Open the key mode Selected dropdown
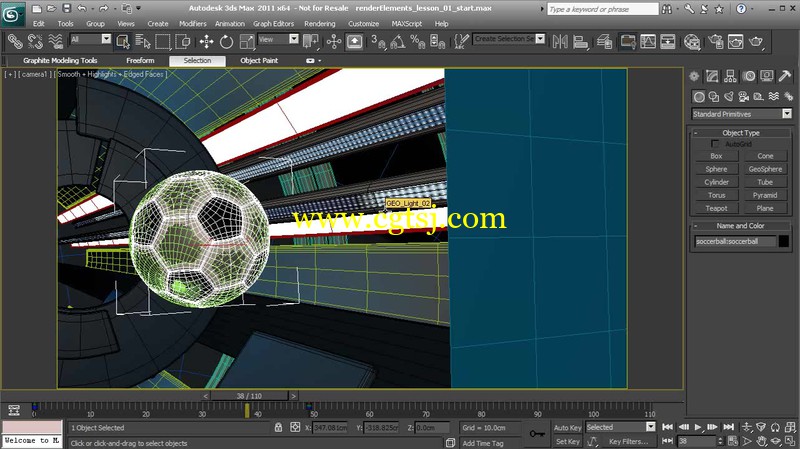Screen dimensions: 800x449 (651, 427)
